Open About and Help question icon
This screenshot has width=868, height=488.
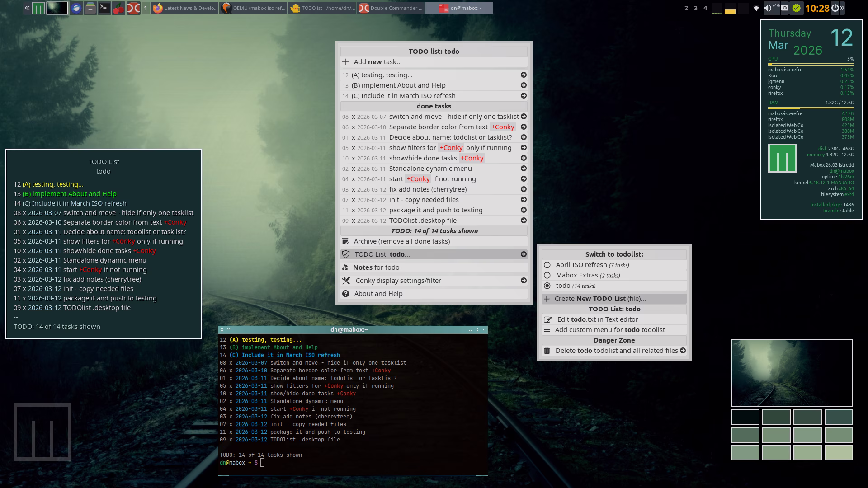[x=346, y=294]
